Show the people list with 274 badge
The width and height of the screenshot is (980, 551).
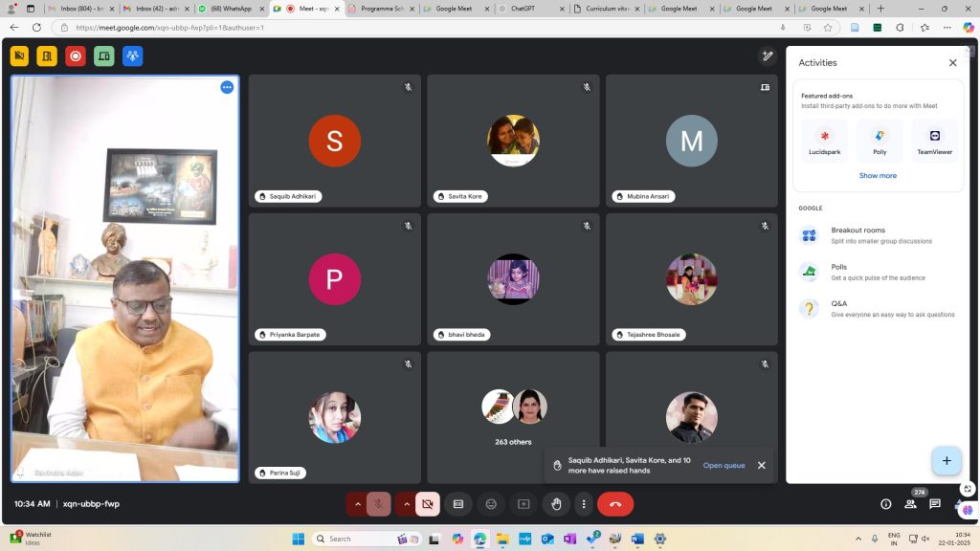[x=910, y=504]
